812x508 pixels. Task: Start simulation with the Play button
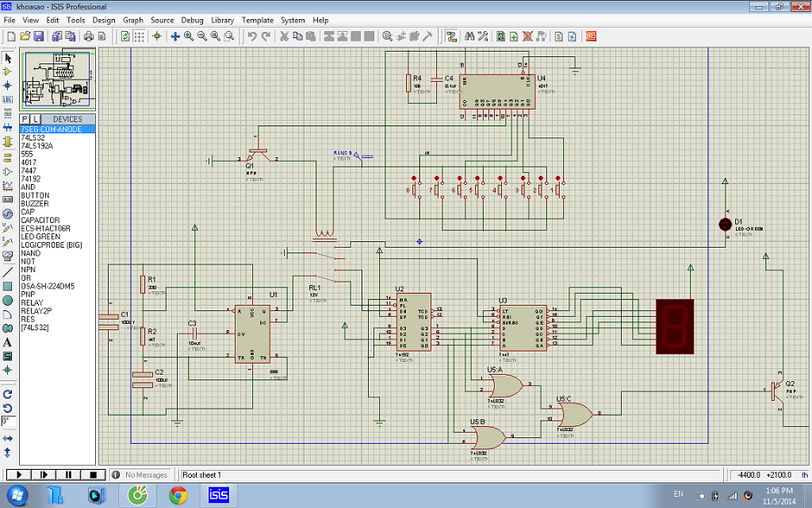[17, 475]
